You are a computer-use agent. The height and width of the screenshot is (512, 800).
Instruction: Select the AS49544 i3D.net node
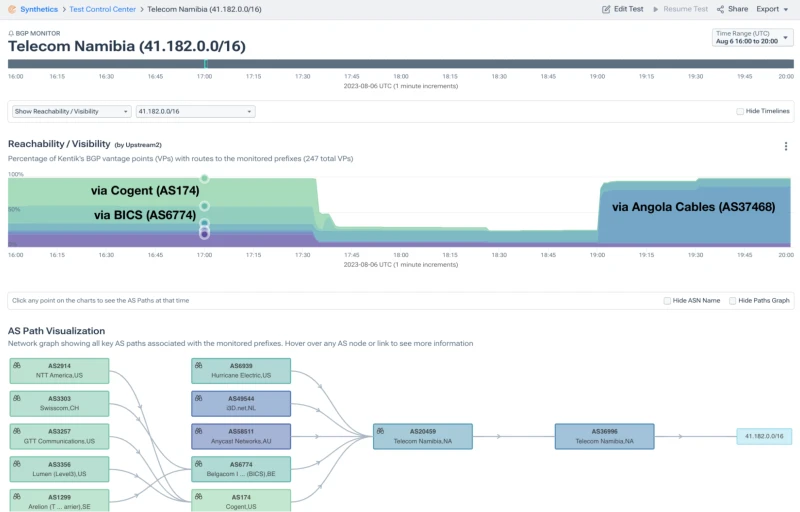(x=241, y=403)
